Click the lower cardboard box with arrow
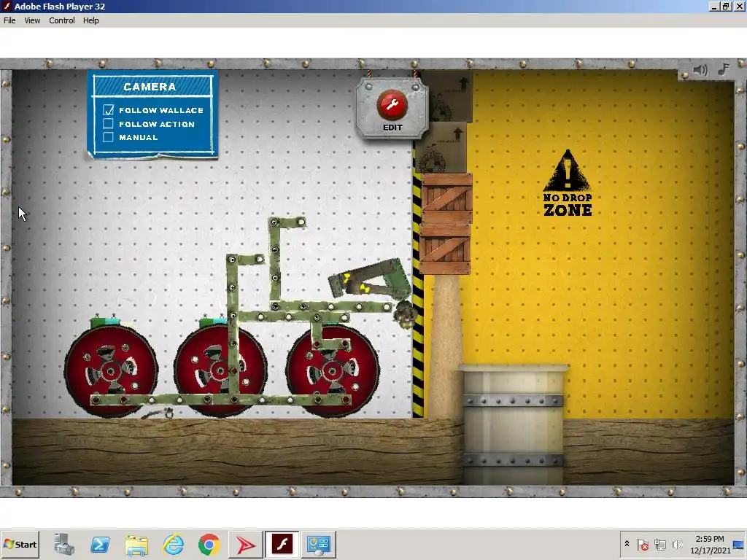The image size is (747, 560). click(x=441, y=148)
